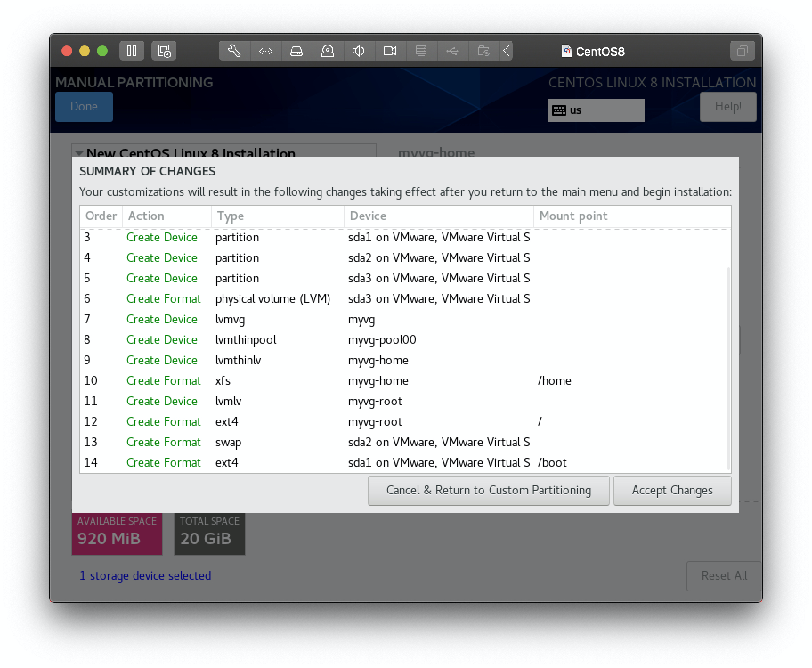Sort by the Action column header
Viewport: 812px width, 668px height.
point(166,216)
